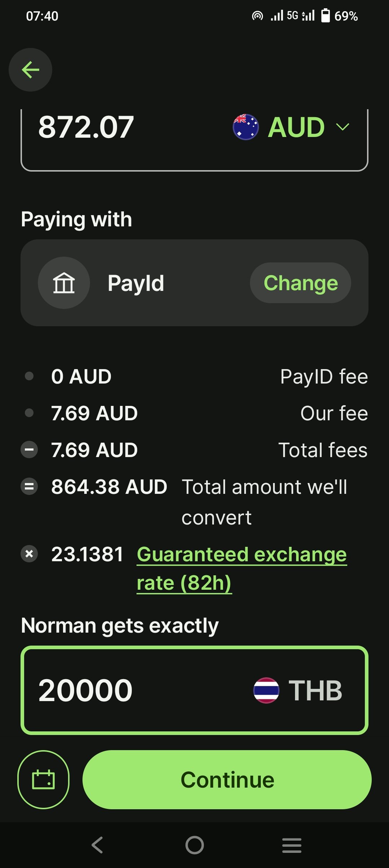
Task: Tap the calendar schedule transfer icon
Action: (x=43, y=780)
